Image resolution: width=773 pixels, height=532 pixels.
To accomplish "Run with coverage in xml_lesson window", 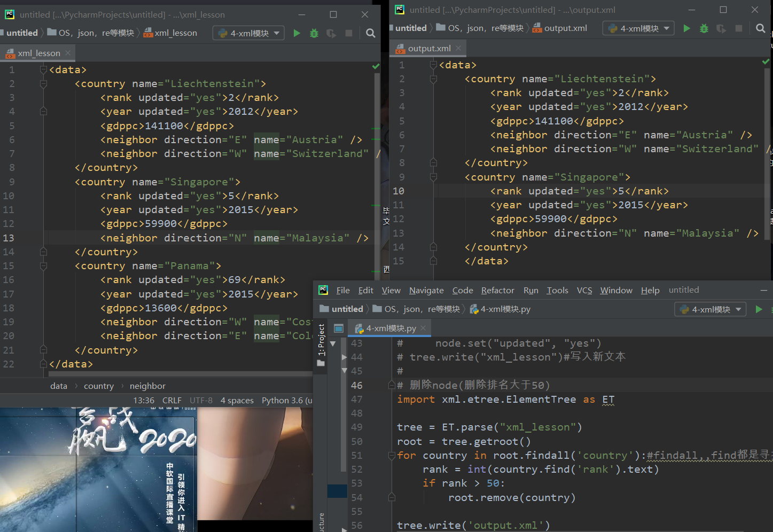I will (x=331, y=33).
